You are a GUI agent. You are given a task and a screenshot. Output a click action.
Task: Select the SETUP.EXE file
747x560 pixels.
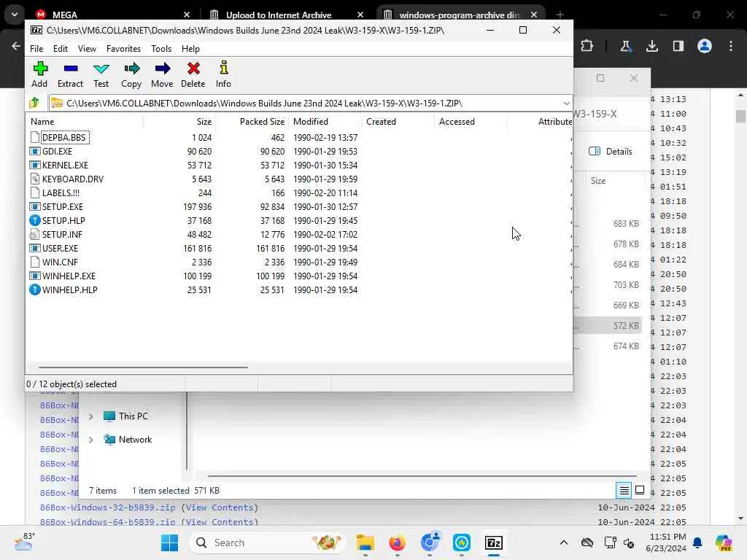63,206
